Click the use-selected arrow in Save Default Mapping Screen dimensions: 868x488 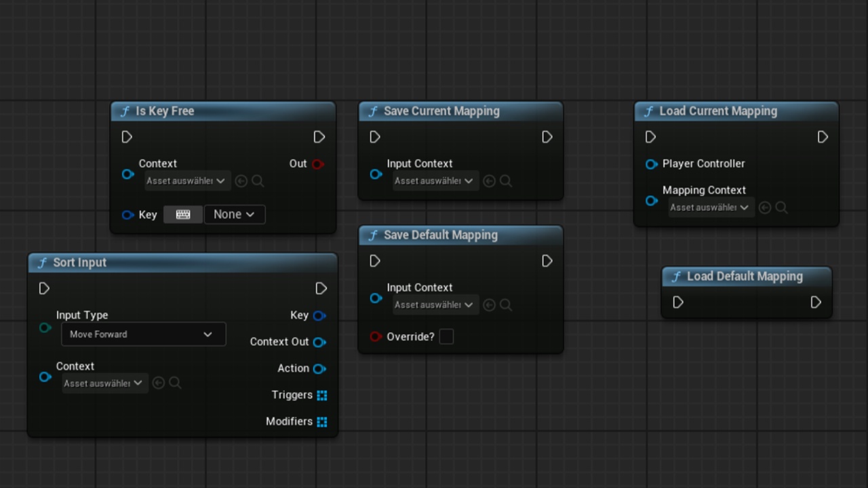[489, 305]
